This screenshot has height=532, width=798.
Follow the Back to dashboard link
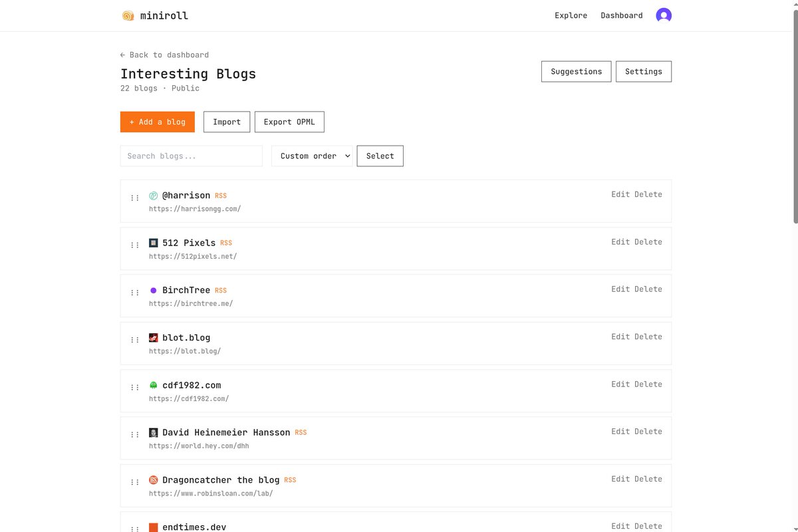(164, 55)
